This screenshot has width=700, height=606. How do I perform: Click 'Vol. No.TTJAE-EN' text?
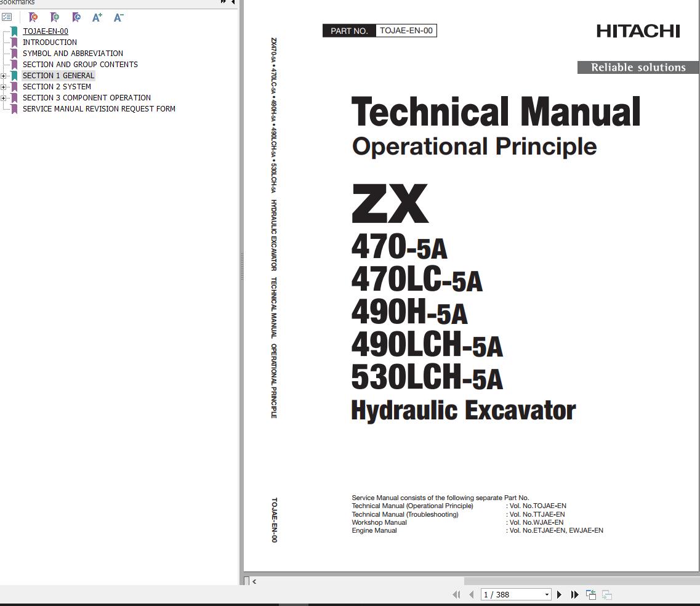[537, 514]
